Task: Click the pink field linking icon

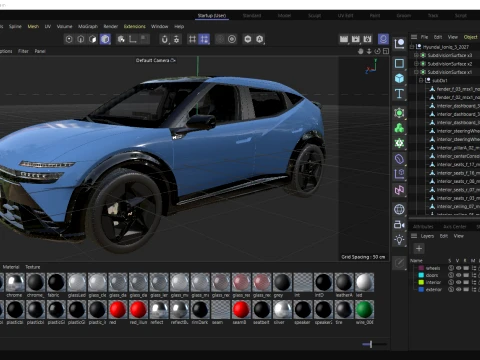Action: (399, 190)
